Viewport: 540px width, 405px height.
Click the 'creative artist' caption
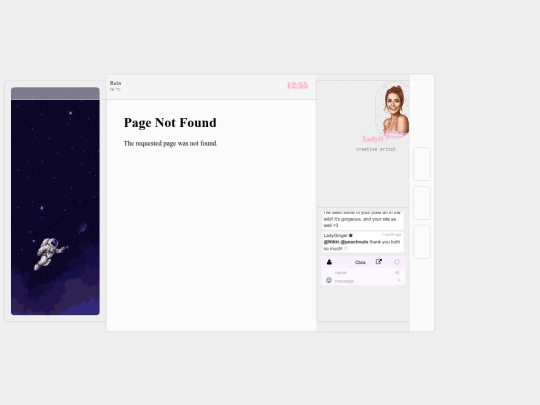click(376, 149)
